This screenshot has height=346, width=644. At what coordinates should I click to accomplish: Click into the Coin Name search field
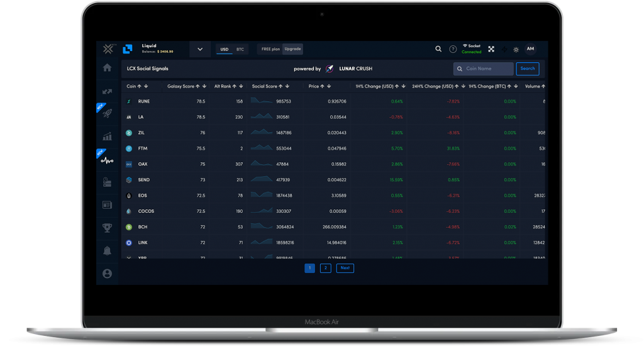tap(484, 69)
